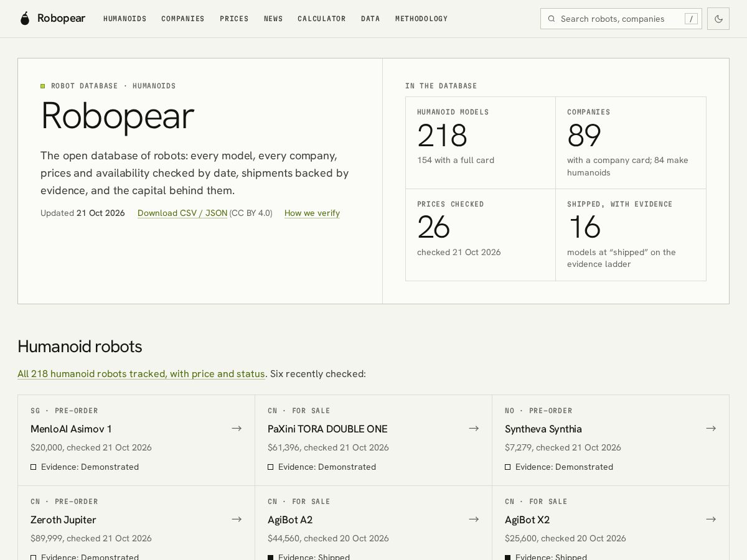The image size is (747, 560).
Task: Open the Methodology nav item
Action: [421, 19]
